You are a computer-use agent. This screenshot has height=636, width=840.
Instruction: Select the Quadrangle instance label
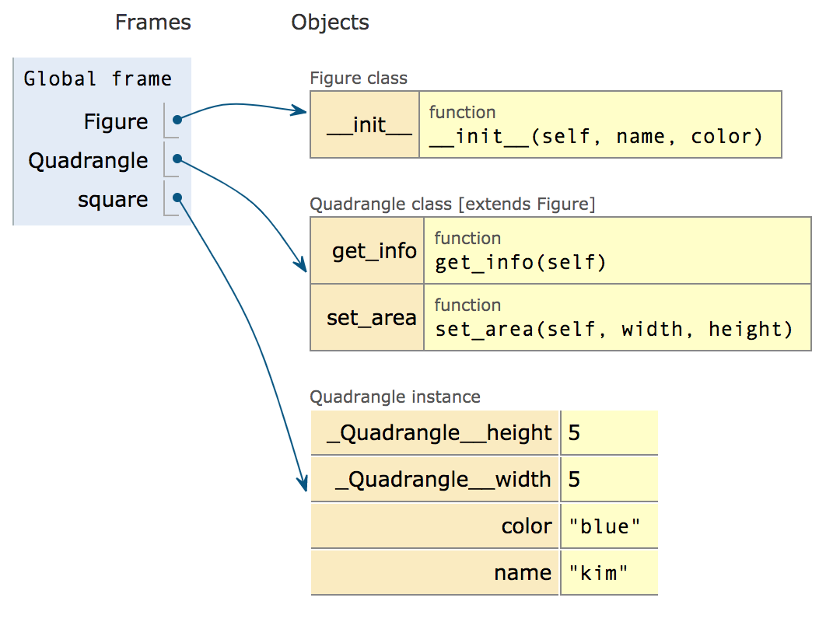click(395, 397)
